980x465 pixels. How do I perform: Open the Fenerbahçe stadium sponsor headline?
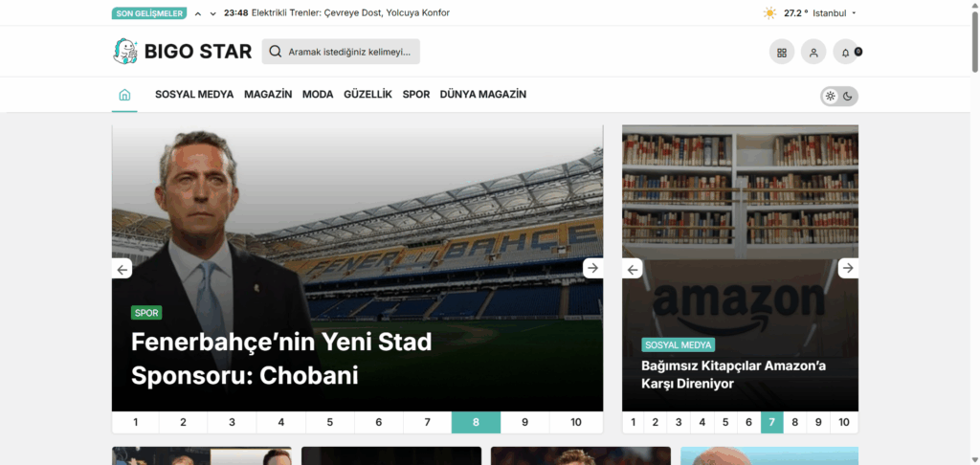[281, 358]
